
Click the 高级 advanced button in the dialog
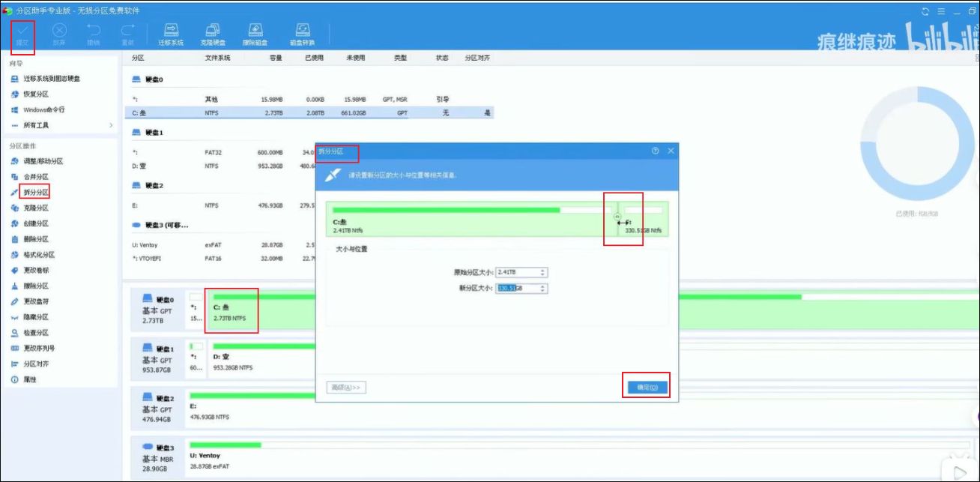(x=347, y=388)
